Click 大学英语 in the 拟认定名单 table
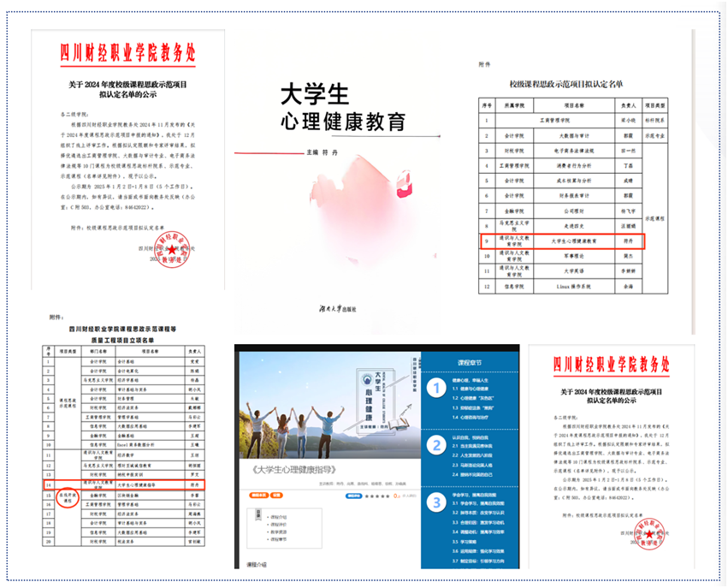Screen dimensions: 728x588 pyautogui.click(x=574, y=270)
